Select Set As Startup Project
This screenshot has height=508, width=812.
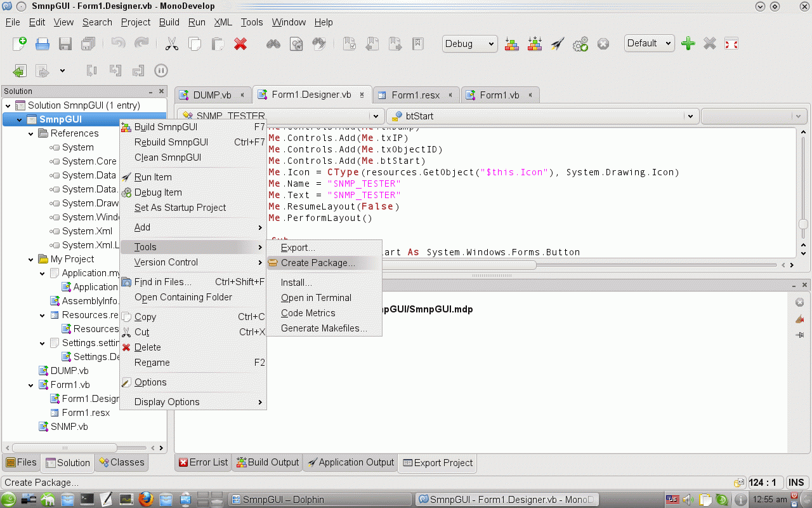tap(193, 208)
